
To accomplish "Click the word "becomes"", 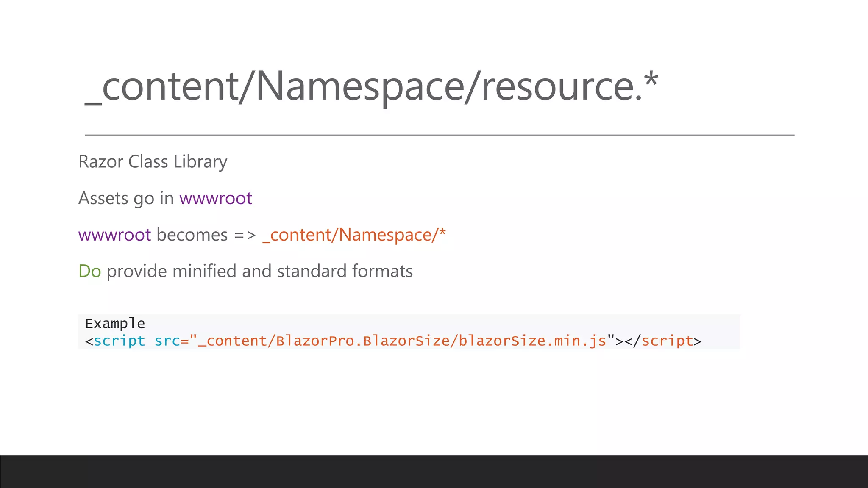I will tap(192, 235).
